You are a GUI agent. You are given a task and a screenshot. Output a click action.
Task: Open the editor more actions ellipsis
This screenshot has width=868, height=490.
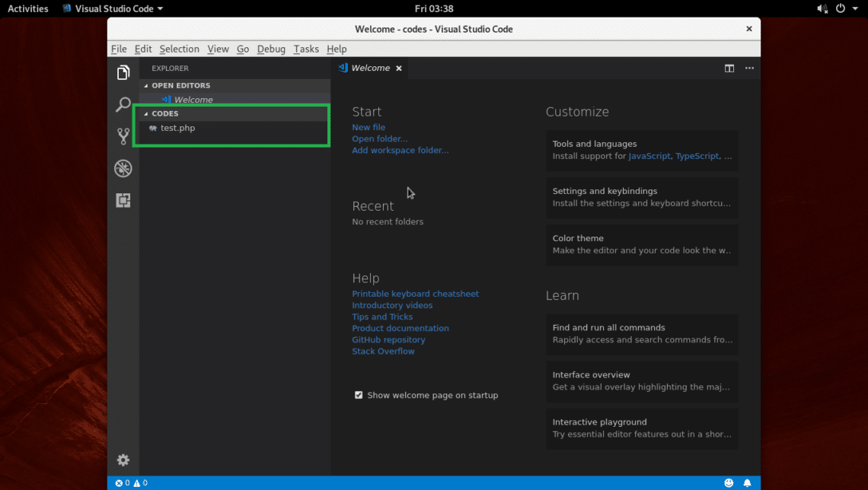pyautogui.click(x=749, y=68)
